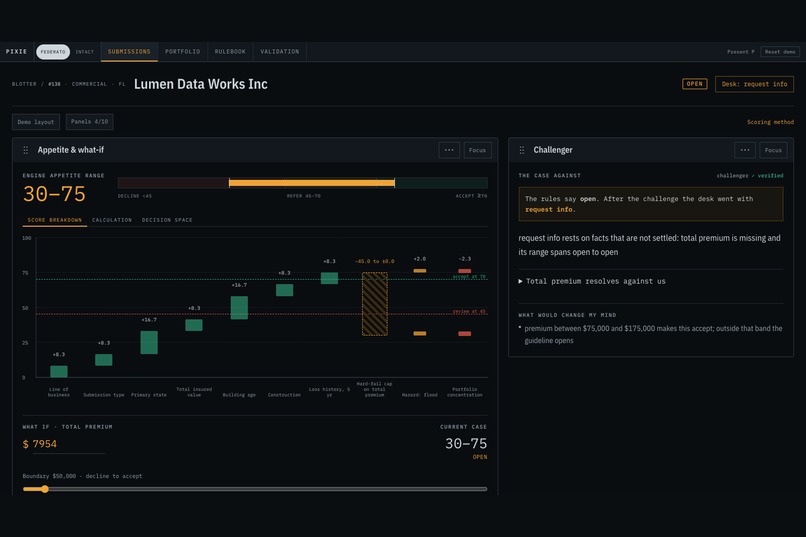
Task: Click the Line of business waterfall bar
Action: pyautogui.click(x=59, y=371)
